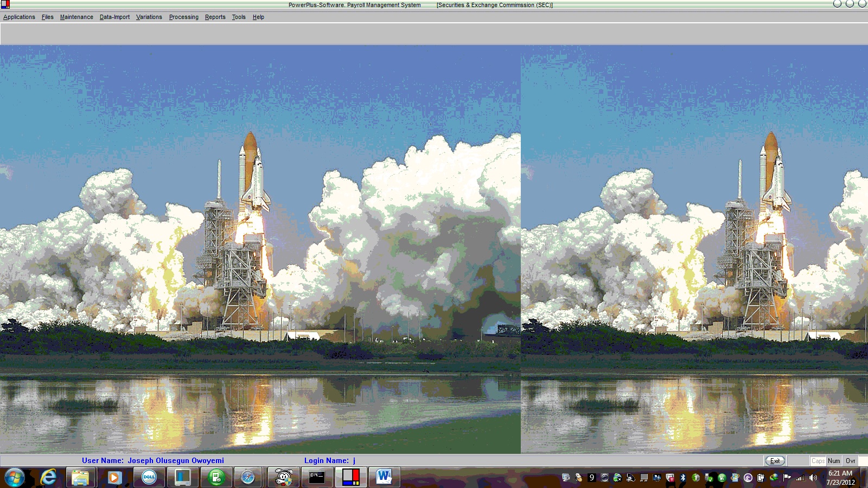
Task: Expand the Data-Import menu
Action: click(x=114, y=17)
